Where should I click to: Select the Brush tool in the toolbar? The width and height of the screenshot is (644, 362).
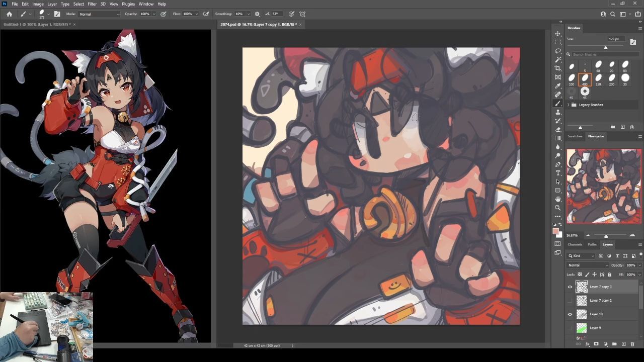558,104
